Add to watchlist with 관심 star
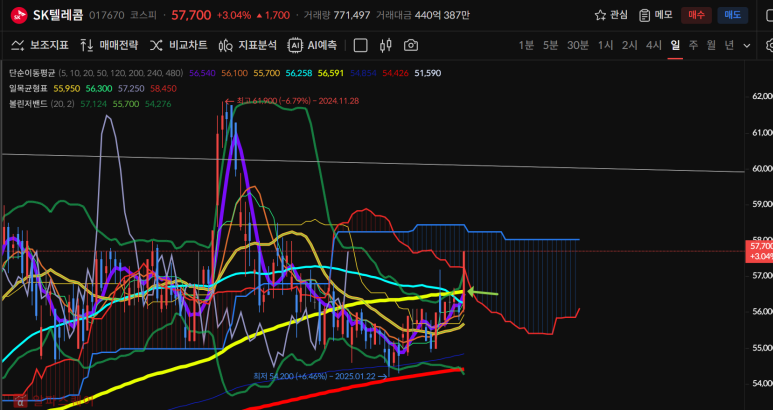Screen dimensions: 773x410 pyautogui.click(x=611, y=15)
